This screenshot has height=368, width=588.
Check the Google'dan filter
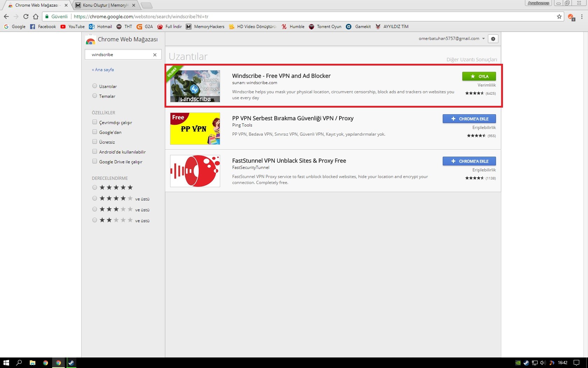[94, 132]
